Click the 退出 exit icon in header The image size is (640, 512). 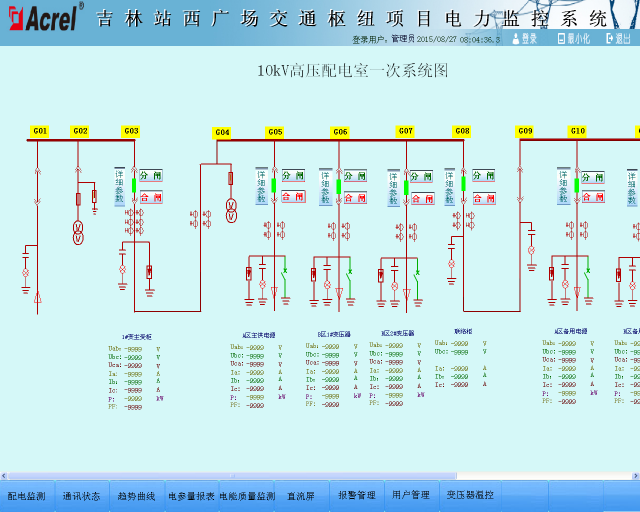pos(616,38)
